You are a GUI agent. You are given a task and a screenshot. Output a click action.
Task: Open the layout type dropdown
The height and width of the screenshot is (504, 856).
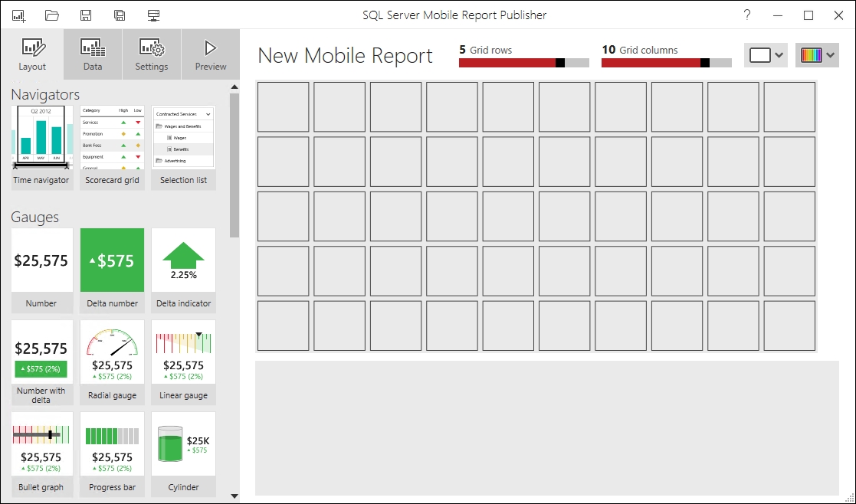click(x=766, y=55)
